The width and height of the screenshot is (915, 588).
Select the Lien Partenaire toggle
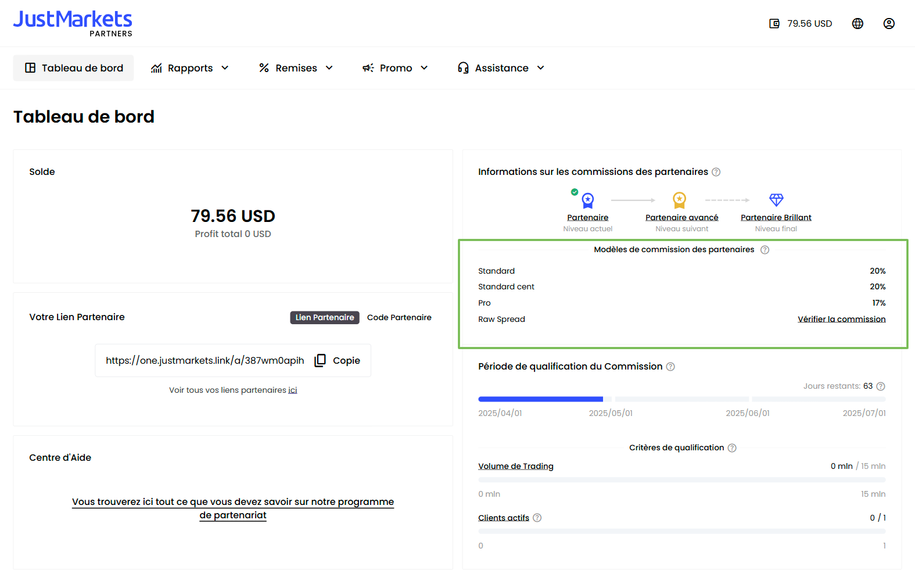click(x=325, y=317)
